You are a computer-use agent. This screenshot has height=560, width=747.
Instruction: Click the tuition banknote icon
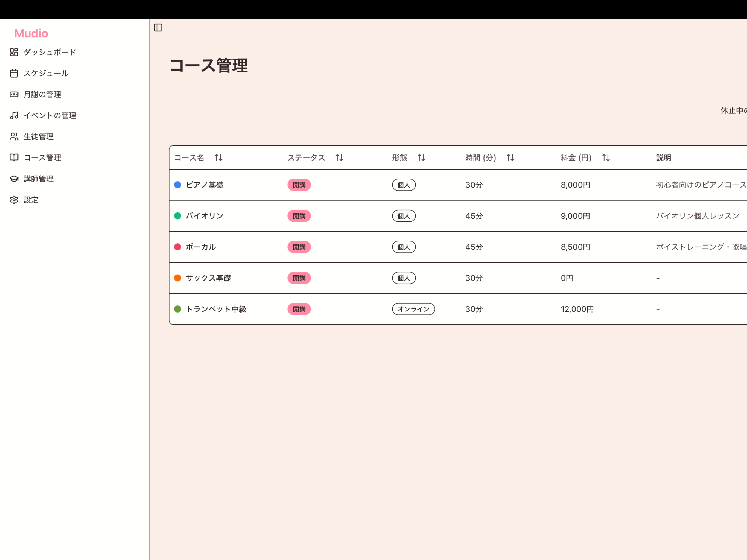[x=14, y=94]
